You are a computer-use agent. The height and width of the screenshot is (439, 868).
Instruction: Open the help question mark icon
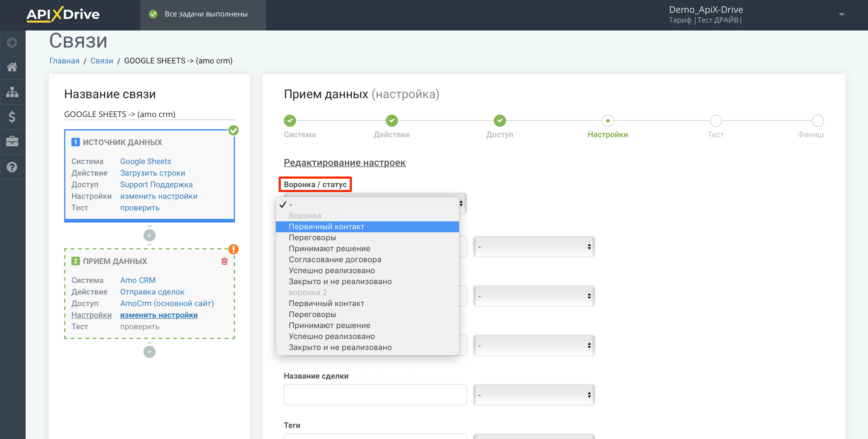(12, 167)
